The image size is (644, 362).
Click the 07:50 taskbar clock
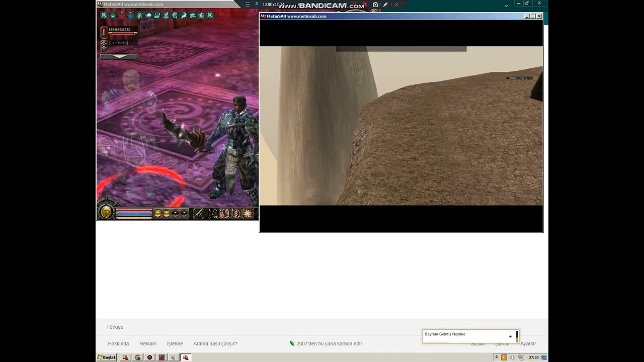pos(533,357)
